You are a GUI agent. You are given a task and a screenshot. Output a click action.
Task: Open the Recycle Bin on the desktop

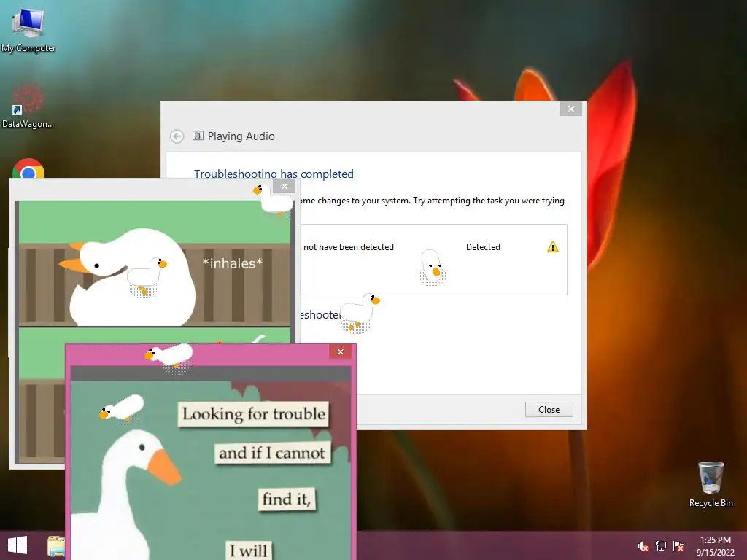[x=711, y=484]
